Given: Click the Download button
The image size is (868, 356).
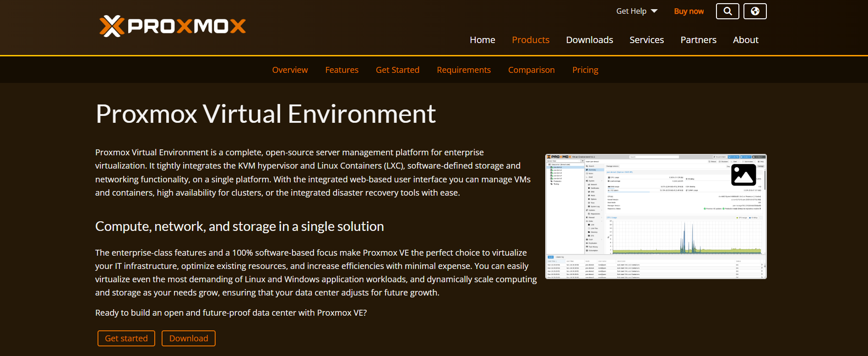Looking at the screenshot, I should (x=189, y=338).
